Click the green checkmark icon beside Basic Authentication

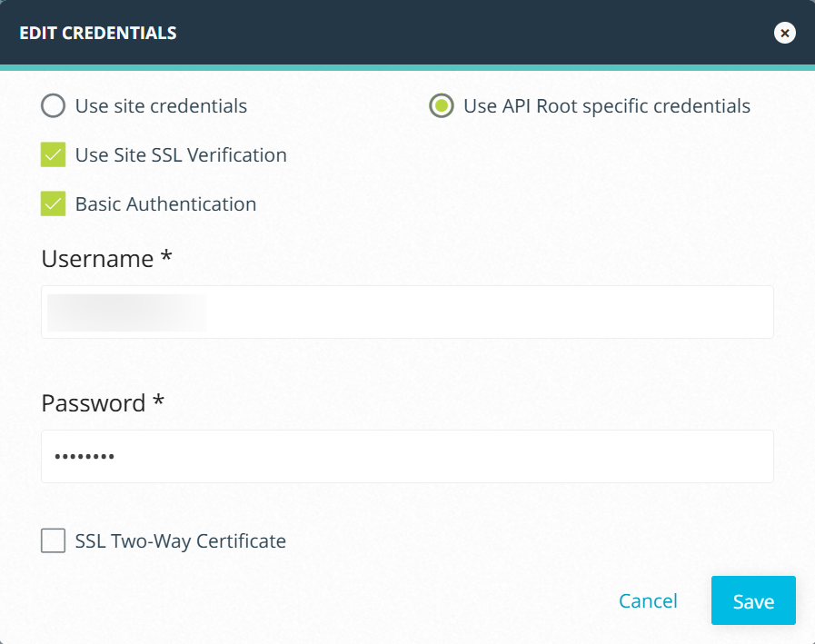click(53, 203)
